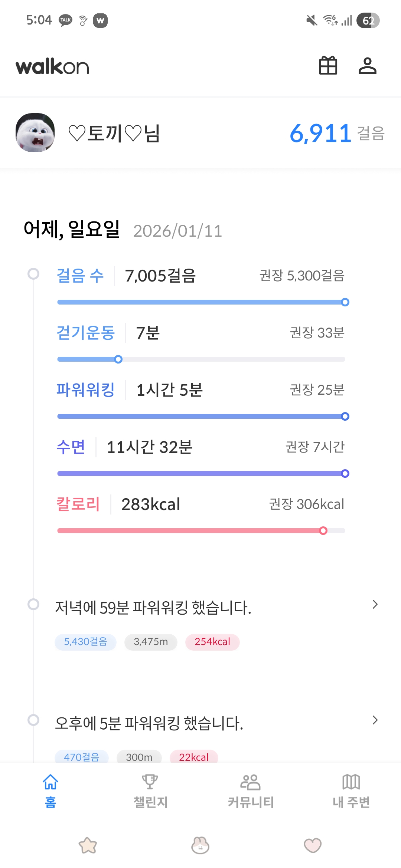Go to the 홈 home tab

[50, 791]
